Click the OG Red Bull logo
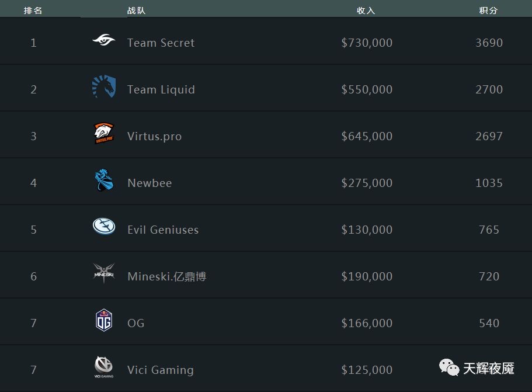 (x=104, y=320)
